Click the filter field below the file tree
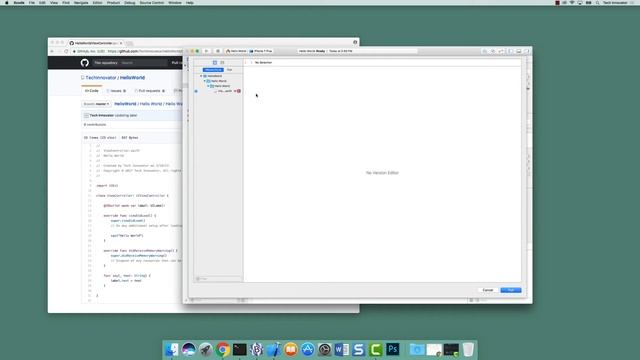 (x=218, y=279)
